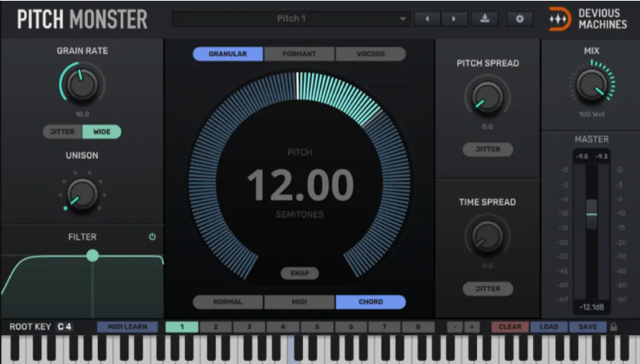Toggle the Wide button
This screenshot has height=364, width=640.
[102, 132]
